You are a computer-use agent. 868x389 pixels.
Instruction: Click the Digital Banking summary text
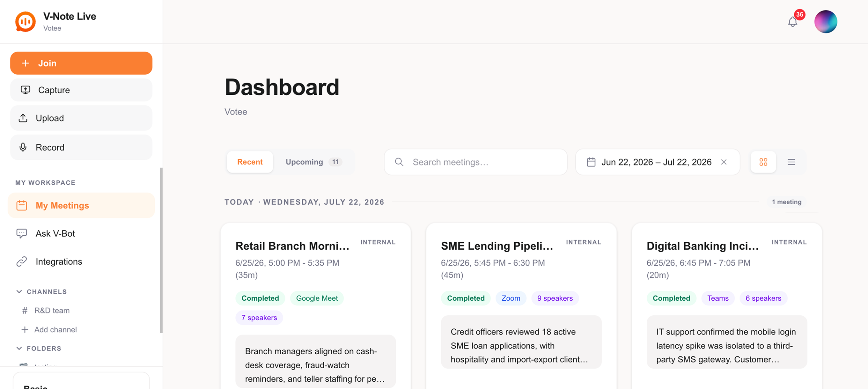pos(727,346)
